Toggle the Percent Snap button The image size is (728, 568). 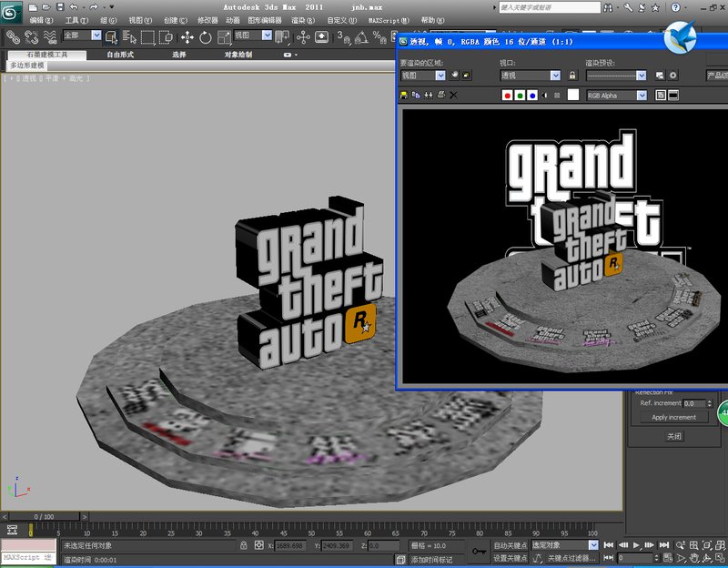point(379,36)
